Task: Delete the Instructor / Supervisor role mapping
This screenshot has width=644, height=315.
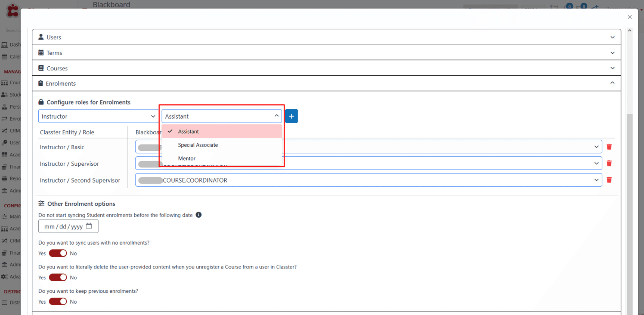Action: pos(609,163)
